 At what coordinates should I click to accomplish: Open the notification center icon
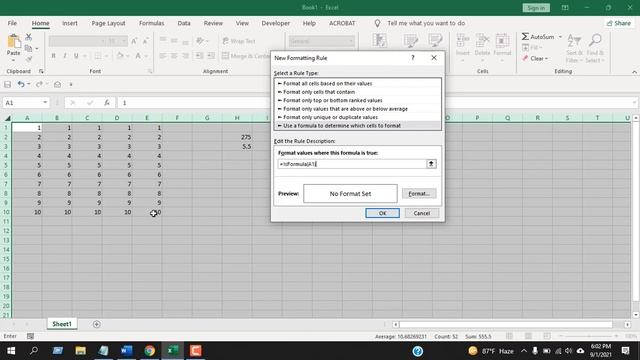pyautogui.click(x=625, y=351)
